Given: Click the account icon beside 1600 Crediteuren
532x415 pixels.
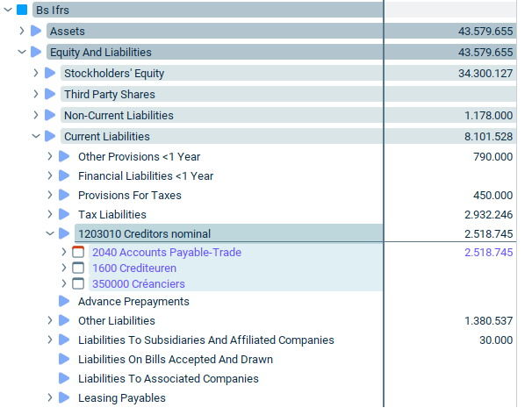Looking at the screenshot, I should [x=78, y=268].
